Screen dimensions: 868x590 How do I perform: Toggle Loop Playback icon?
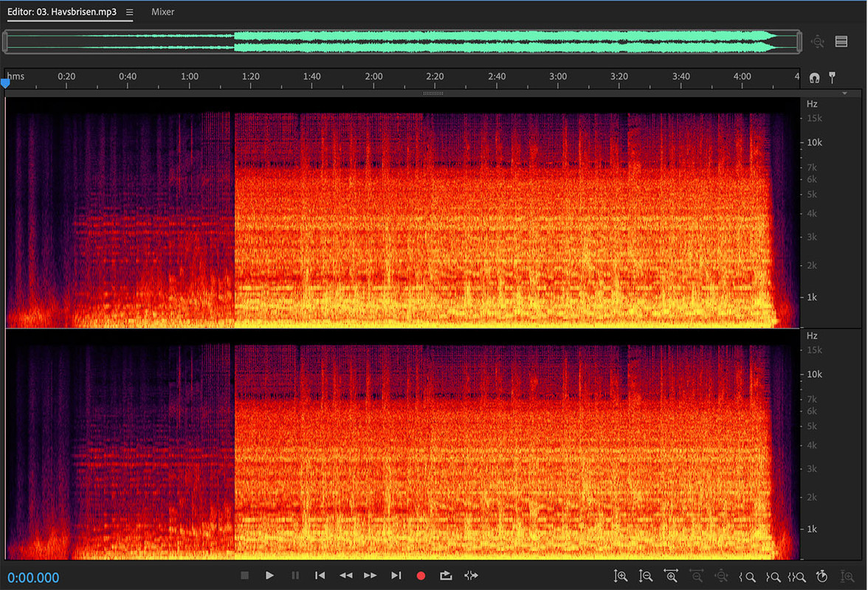(x=446, y=576)
